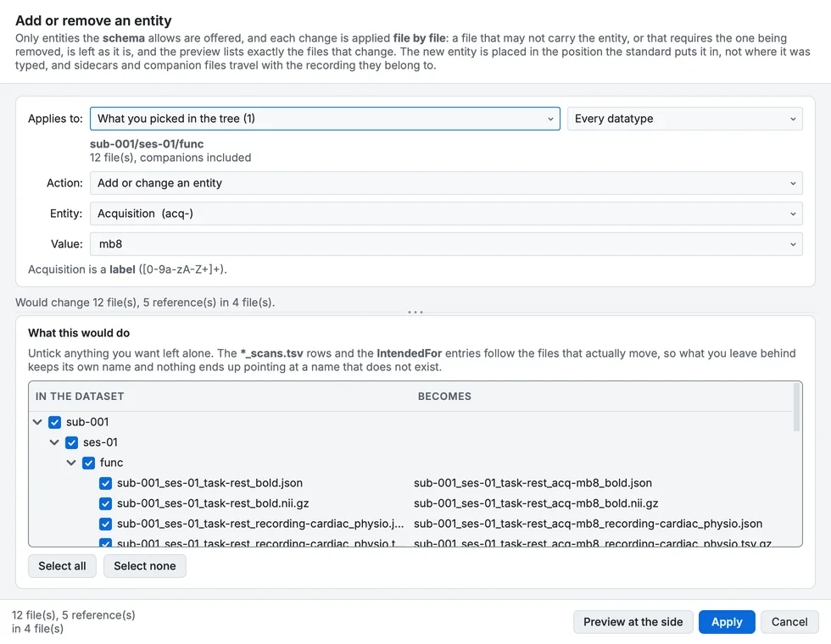Open the Action dropdown showing 'Add or change an entity'
The height and width of the screenshot is (644, 831).
coord(446,183)
